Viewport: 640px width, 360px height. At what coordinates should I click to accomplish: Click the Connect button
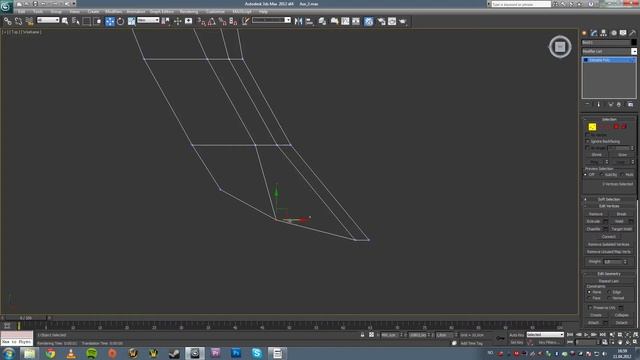[609, 237]
